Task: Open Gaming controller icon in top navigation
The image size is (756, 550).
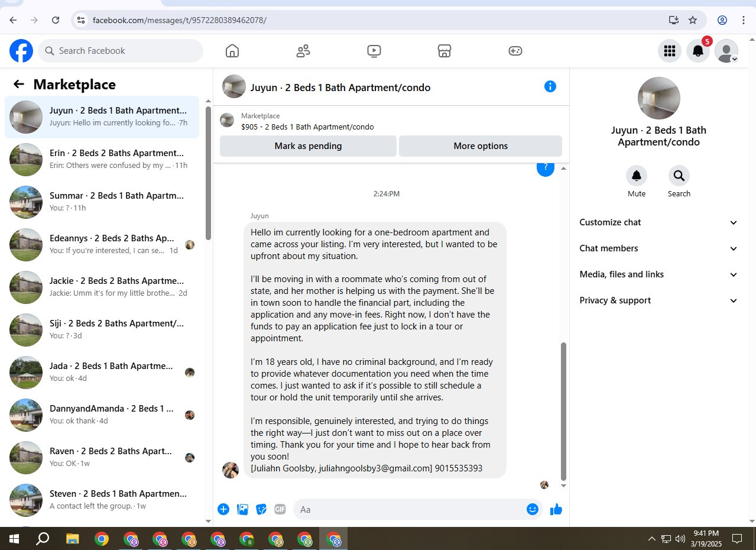Action: 515,51
